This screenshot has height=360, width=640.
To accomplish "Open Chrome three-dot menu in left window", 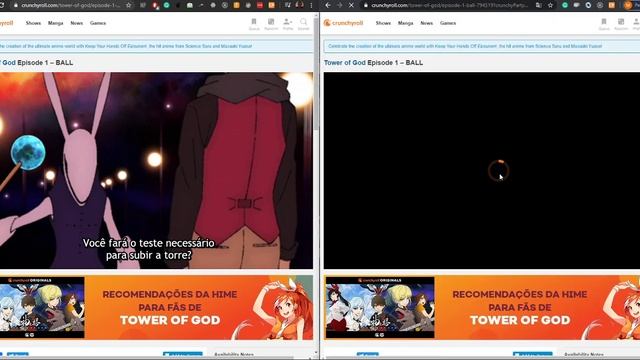I will (x=311, y=5).
